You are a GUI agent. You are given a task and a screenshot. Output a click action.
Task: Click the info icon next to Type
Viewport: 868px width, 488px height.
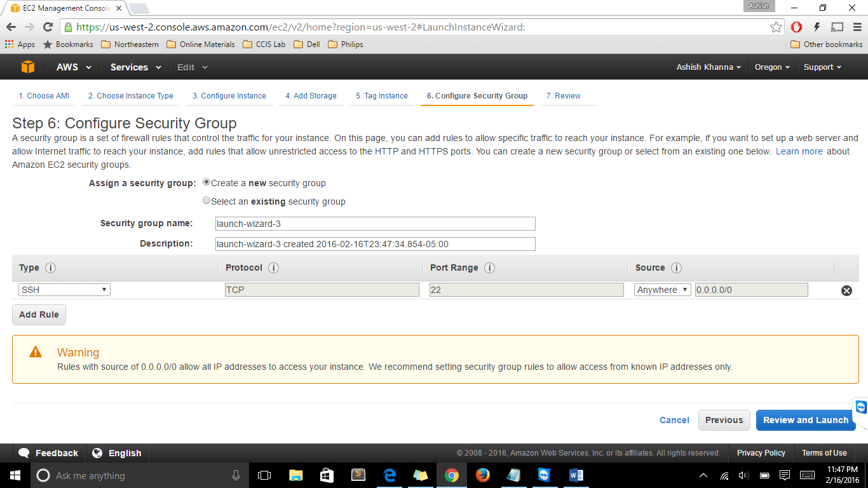51,268
